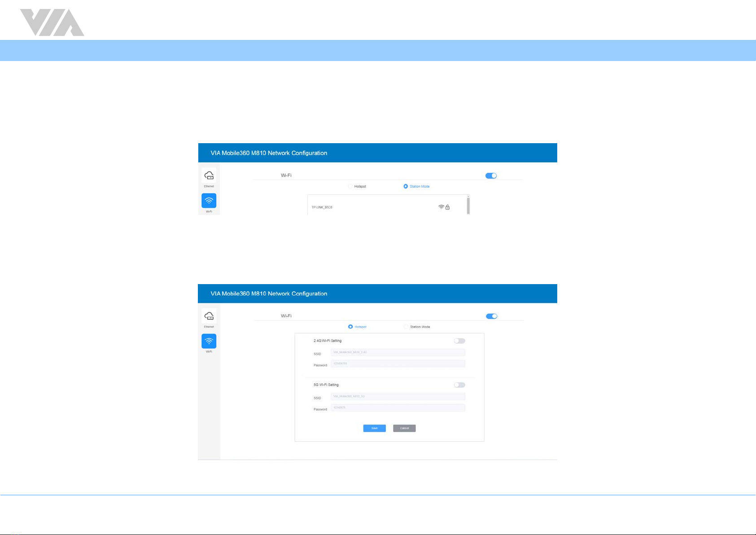Select Wi-Fi sidebar icon in the hotspot settings screenshot

coord(209,341)
